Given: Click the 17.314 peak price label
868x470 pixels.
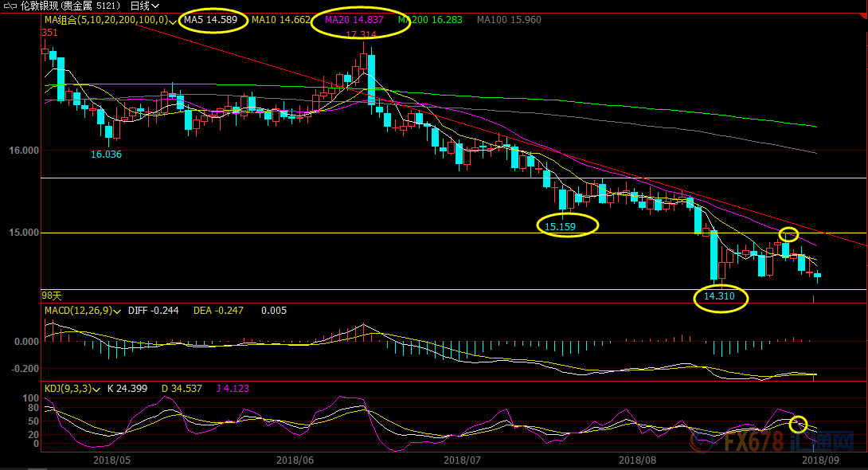Looking at the screenshot, I should click(x=361, y=35).
